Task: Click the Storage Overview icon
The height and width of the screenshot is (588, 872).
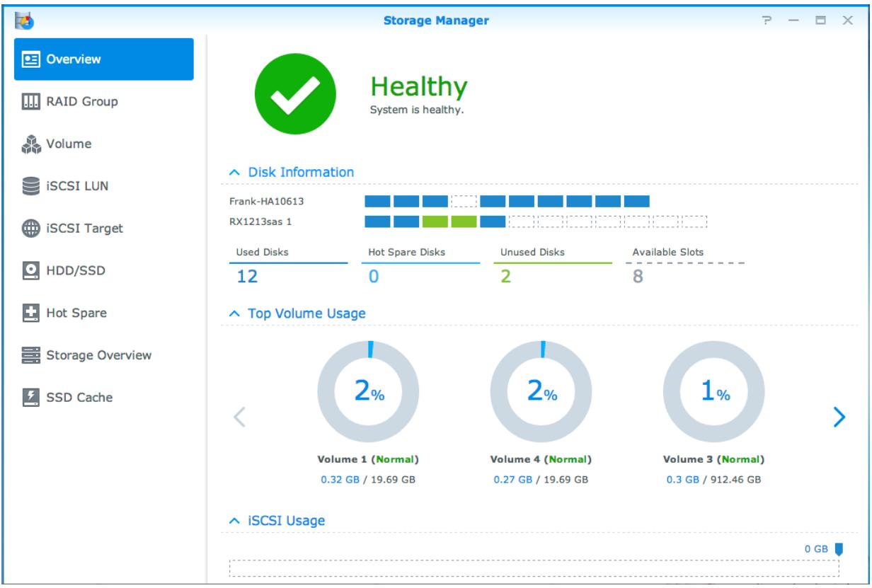Action: pos(32,355)
